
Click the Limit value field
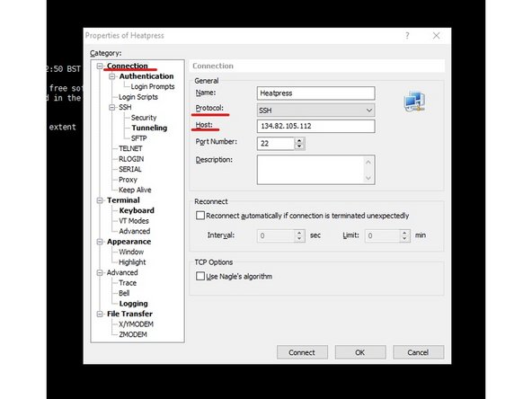point(382,235)
